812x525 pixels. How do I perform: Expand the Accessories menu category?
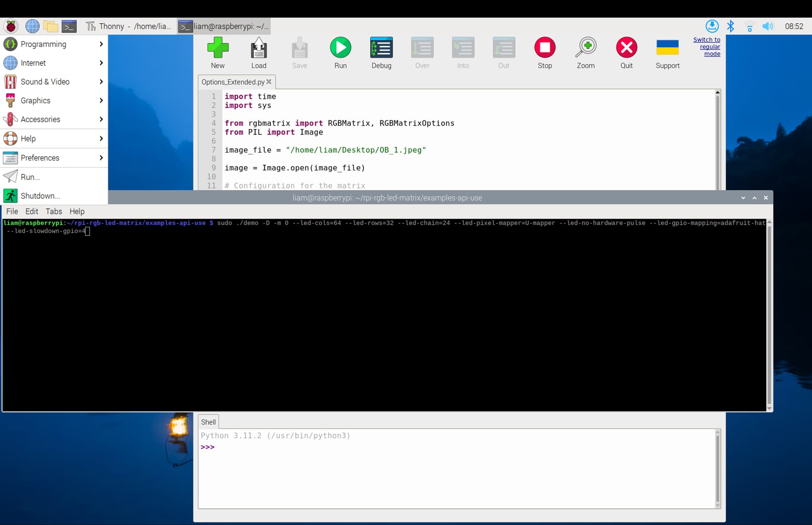(x=54, y=119)
